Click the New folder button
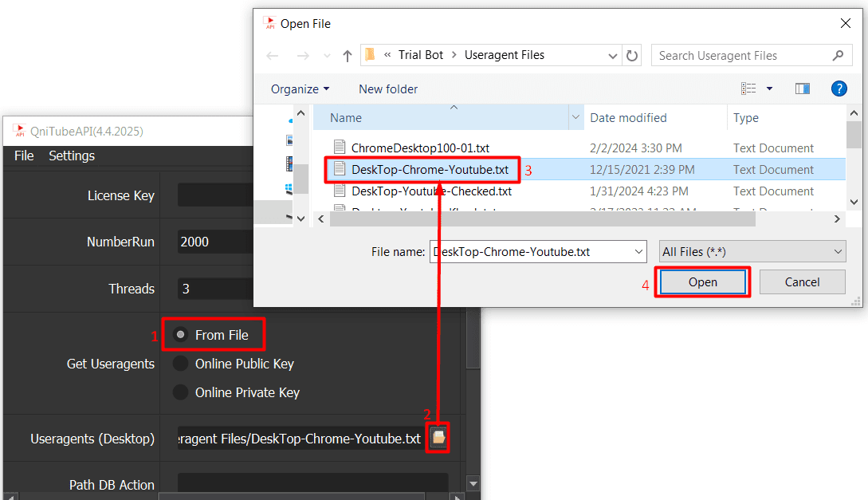Image resolution: width=868 pixels, height=500 pixels. pyautogui.click(x=388, y=89)
